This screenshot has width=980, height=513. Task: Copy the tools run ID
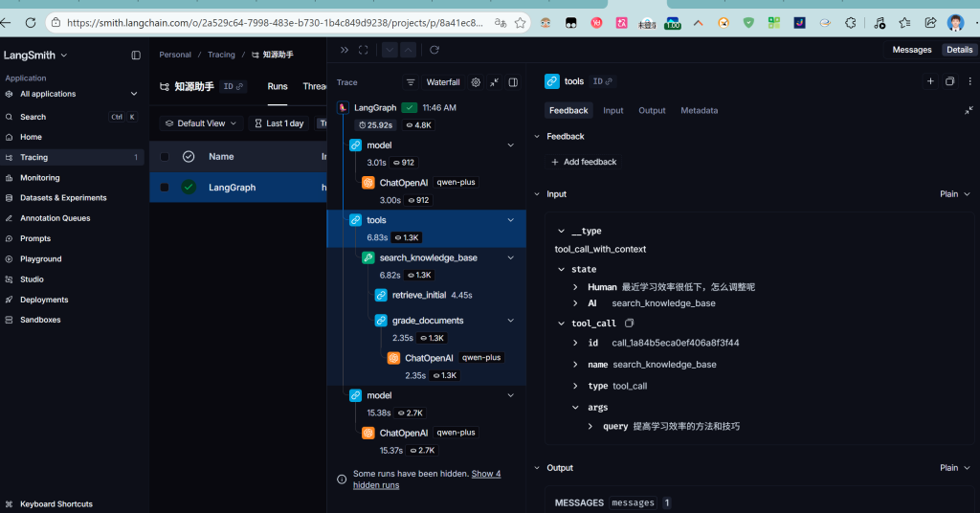603,81
